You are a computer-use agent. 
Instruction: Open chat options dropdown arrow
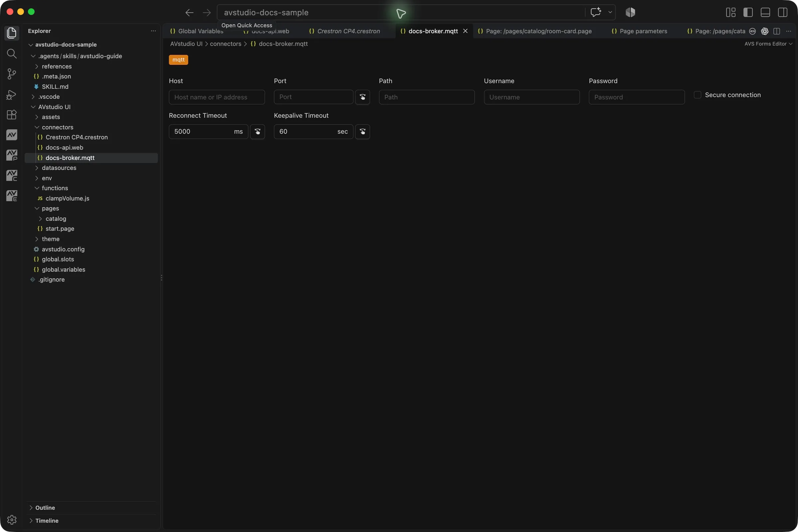(610, 12)
